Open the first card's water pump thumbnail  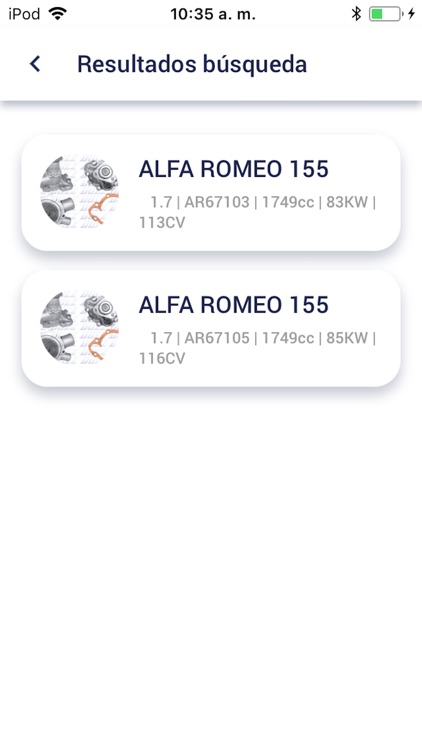[x=79, y=192]
